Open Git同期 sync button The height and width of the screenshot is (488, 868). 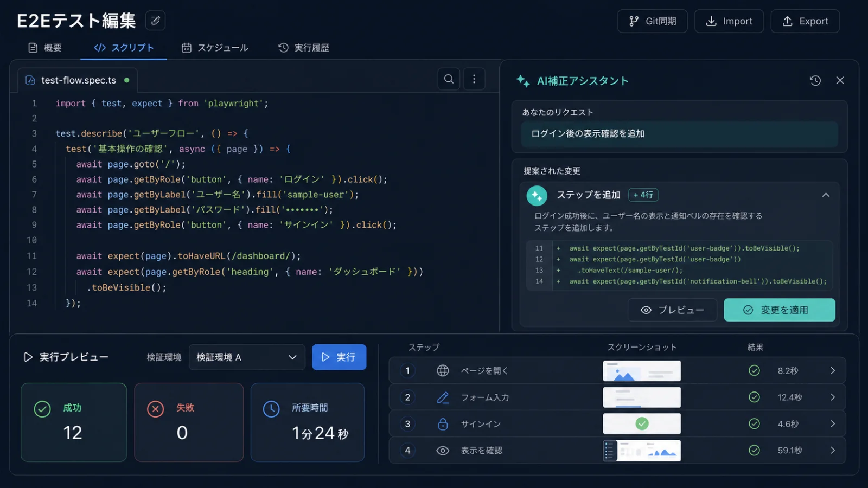pos(652,21)
